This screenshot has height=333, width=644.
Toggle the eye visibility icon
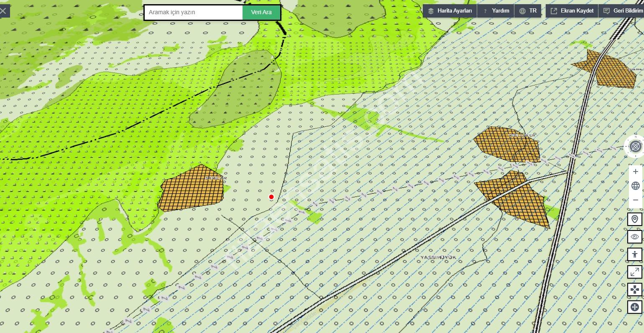click(x=635, y=237)
